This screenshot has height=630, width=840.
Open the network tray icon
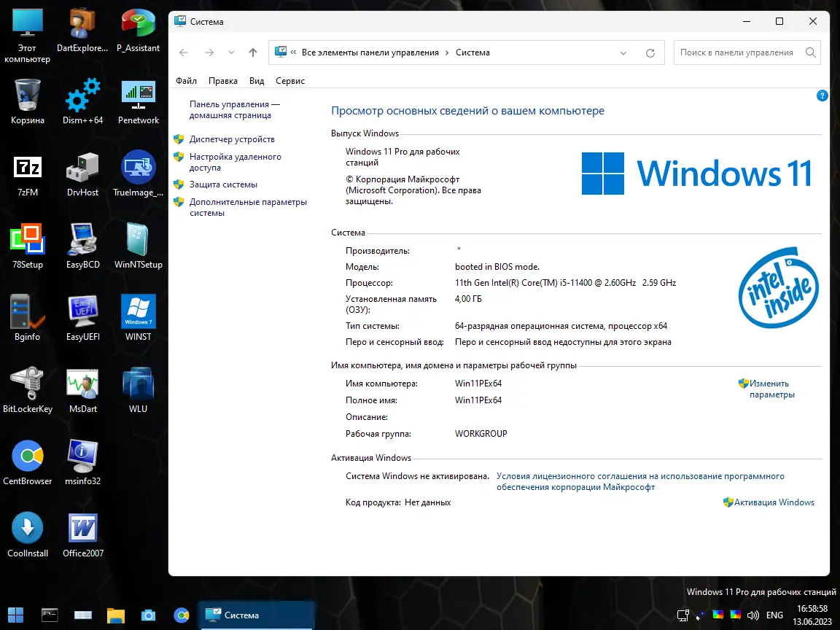[x=682, y=615]
